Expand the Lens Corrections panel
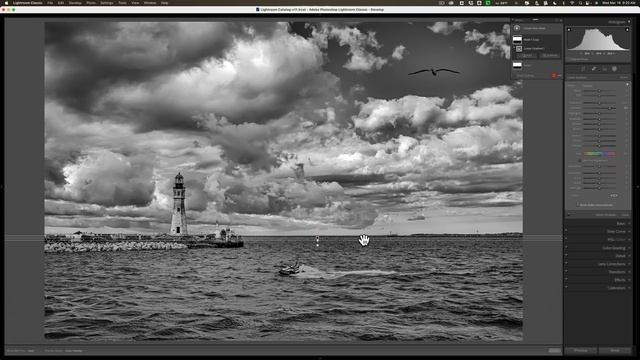Viewport: 640px width, 360px height. click(x=629, y=264)
